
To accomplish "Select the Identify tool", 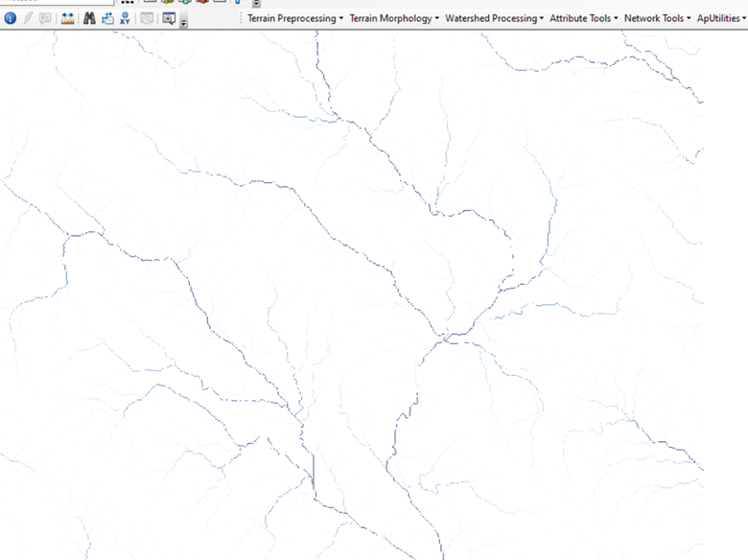I will pyautogui.click(x=10, y=18).
